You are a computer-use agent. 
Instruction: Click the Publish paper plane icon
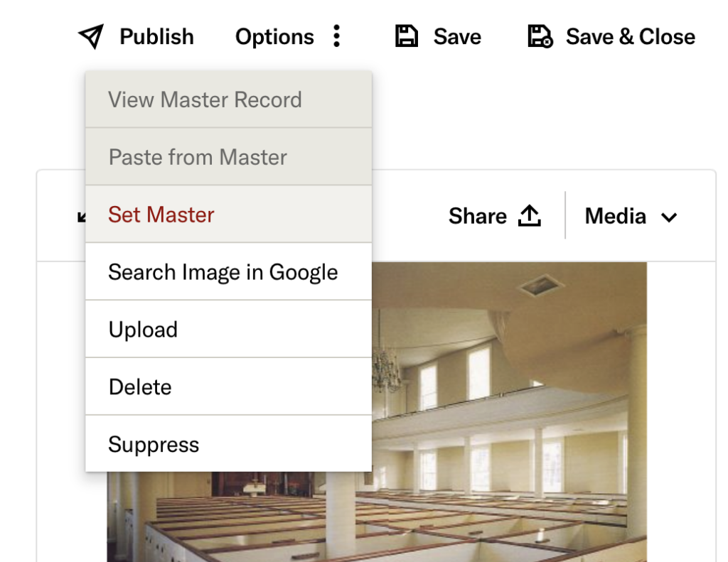click(92, 36)
